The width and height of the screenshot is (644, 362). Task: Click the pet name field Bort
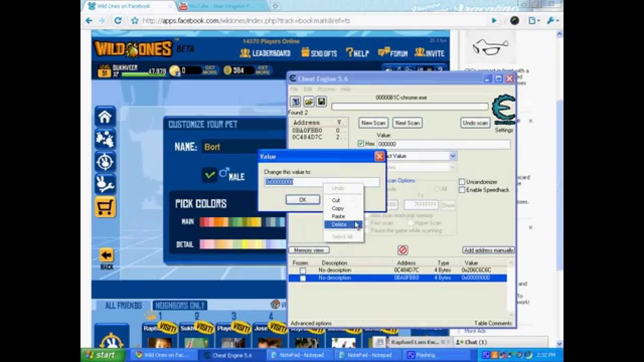244,147
